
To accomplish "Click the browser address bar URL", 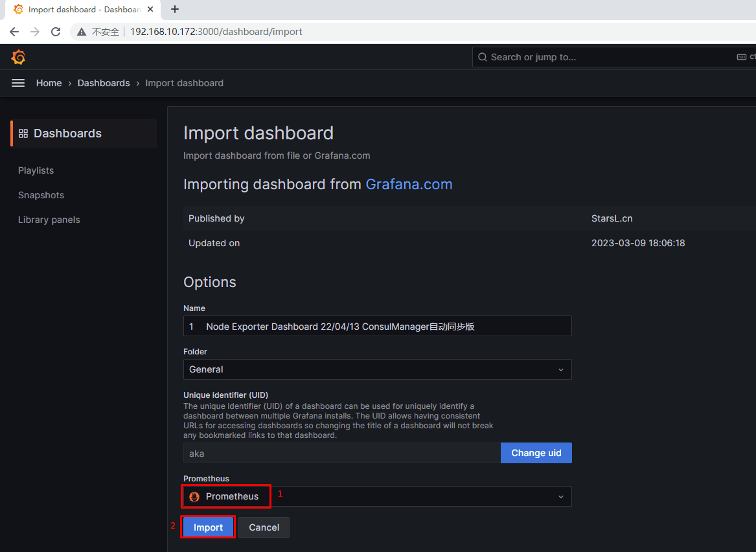I will 216,32.
